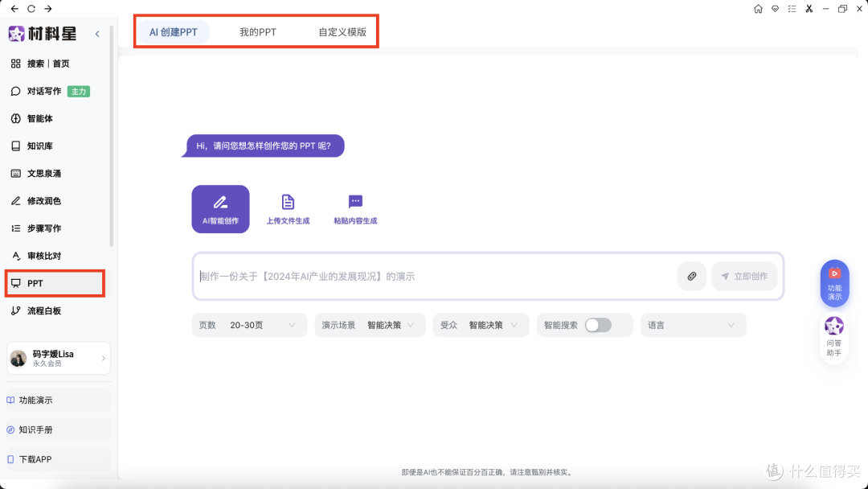Open the 页数 20-30页 dropdown
Screen dimensions: 868x489
[249, 325]
